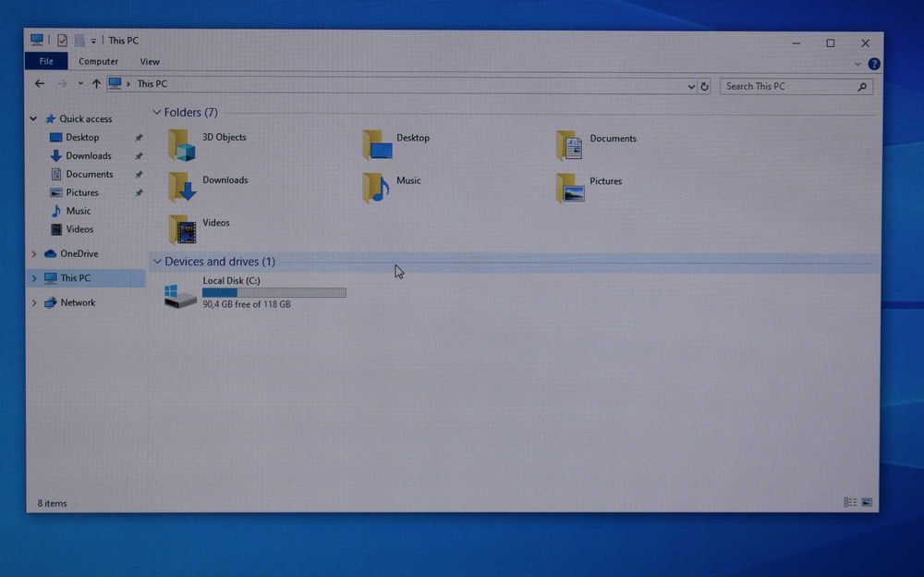Image resolution: width=924 pixels, height=577 pixels.
Task: Open the File menu
Action: coord(46,61)
